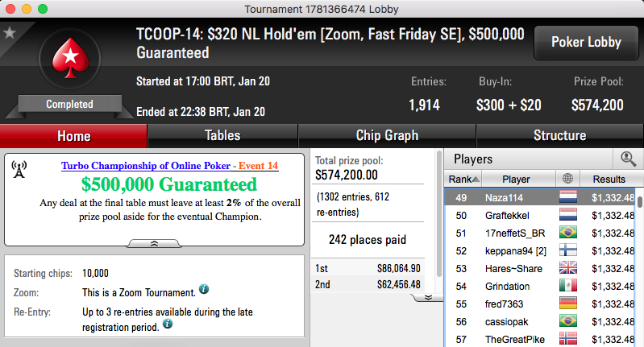Viewport: 644px width, 347px height.
Task: Open the Structure tab
Action: [x=560, y=136]
